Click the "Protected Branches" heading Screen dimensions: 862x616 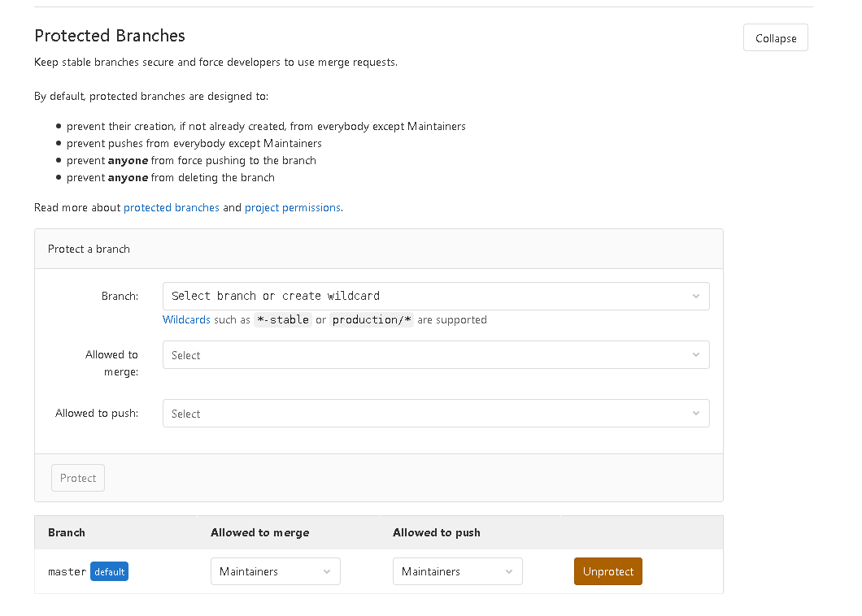click(x=110, y=36)
